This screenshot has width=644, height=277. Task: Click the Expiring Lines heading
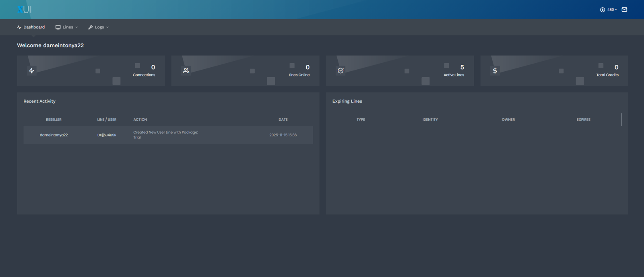[x=347, y=101]
